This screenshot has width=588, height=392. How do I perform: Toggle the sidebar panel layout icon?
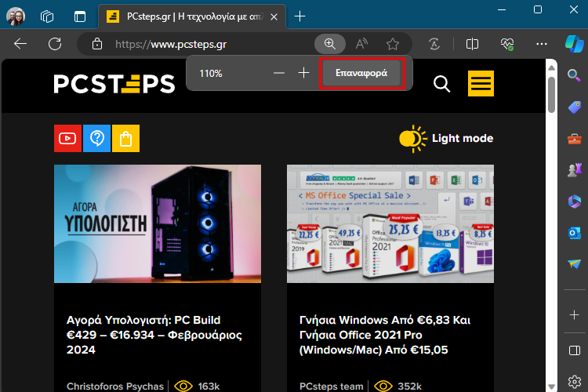pyautogui.click(x=574, y=350)
